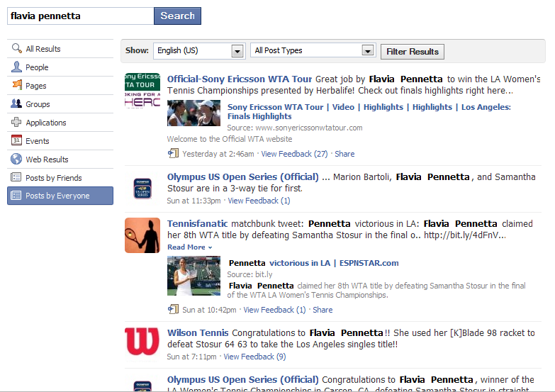The height and width of the screenshot is (392, 555).
Task: Open the English (US) language dropdown
Action: point(199,50)
